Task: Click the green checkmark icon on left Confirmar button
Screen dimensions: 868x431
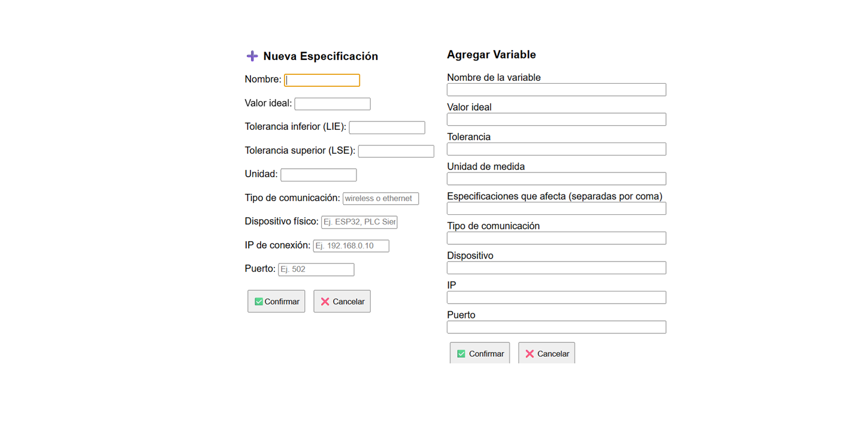Action: click(259, 301)
